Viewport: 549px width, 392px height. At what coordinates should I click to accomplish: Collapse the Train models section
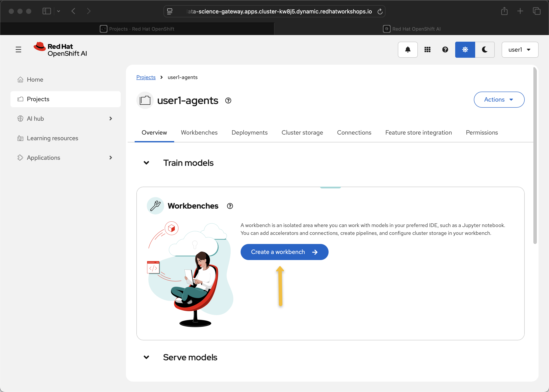146,163
